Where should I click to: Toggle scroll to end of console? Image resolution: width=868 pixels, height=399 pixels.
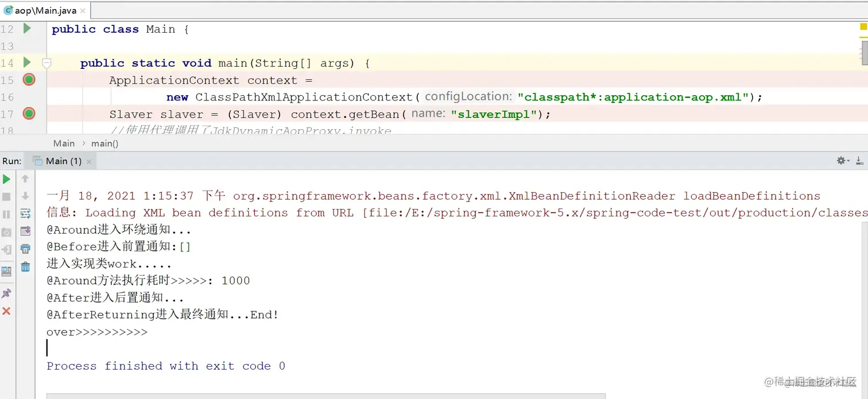click(x=25, y=231)
